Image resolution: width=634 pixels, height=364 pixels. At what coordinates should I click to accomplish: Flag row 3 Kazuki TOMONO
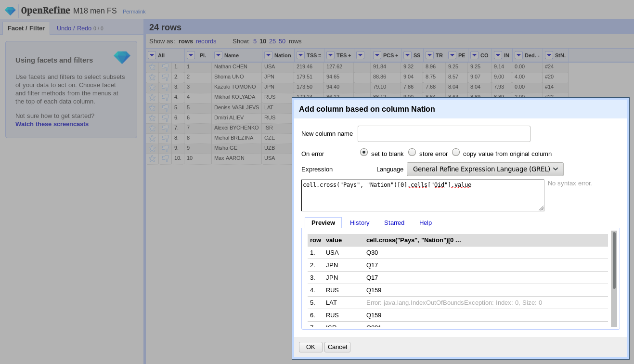165,87
